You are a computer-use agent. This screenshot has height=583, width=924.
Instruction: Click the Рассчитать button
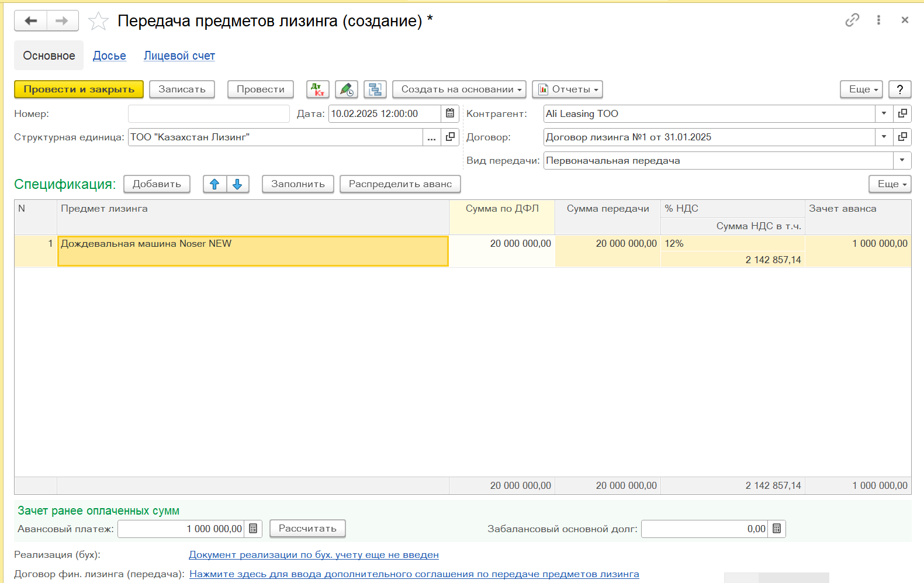(x=307, y=529)
